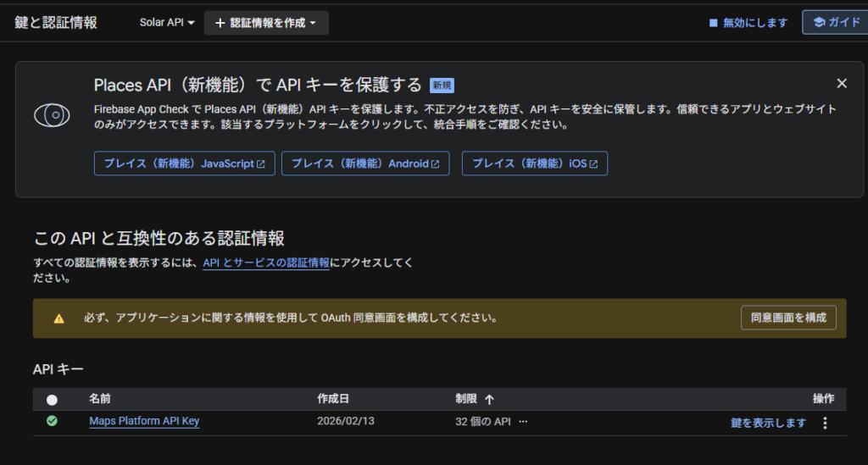Open the Solar API dropdown
The width and height of the screenshot is (868, 465).
point(167,23)
